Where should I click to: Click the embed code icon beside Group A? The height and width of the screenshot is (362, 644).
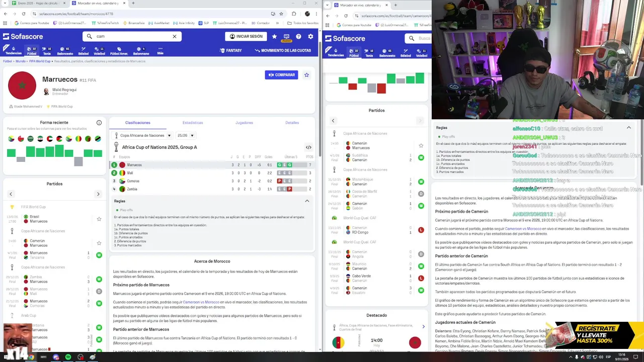click(x=308, y=147)
